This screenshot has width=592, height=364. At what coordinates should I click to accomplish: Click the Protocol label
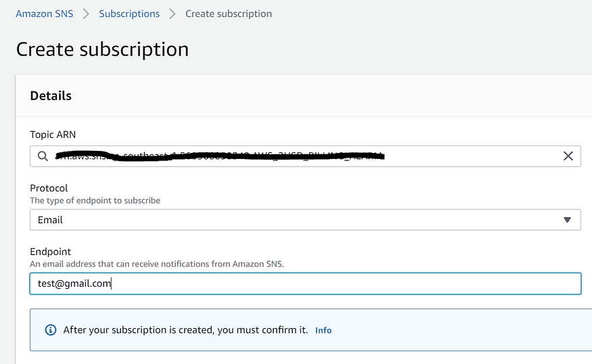coord(49,188)
